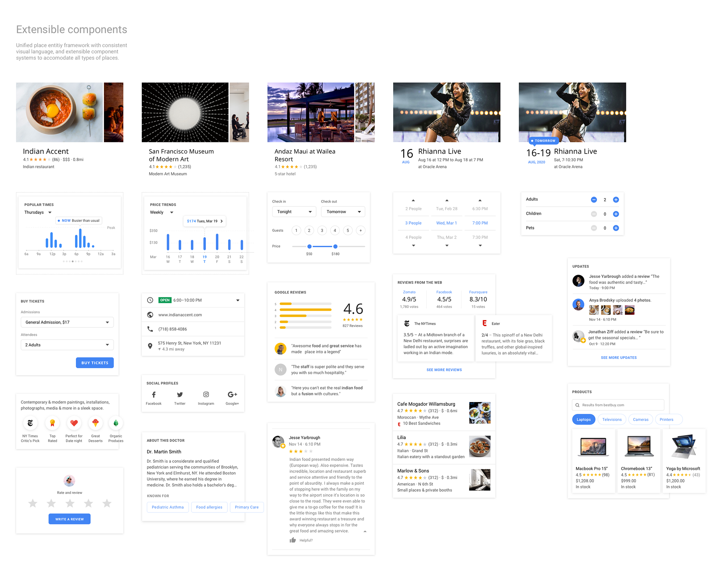The height and width of the screenshot is (580, 728).
Task: Rate five stars in Rate and review
Action: point(107,503)
